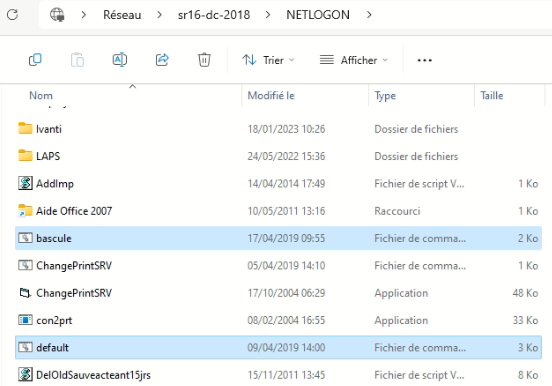Click the Paste icon in toolbar
552x386 pixels.
click(x=77, y=60)
